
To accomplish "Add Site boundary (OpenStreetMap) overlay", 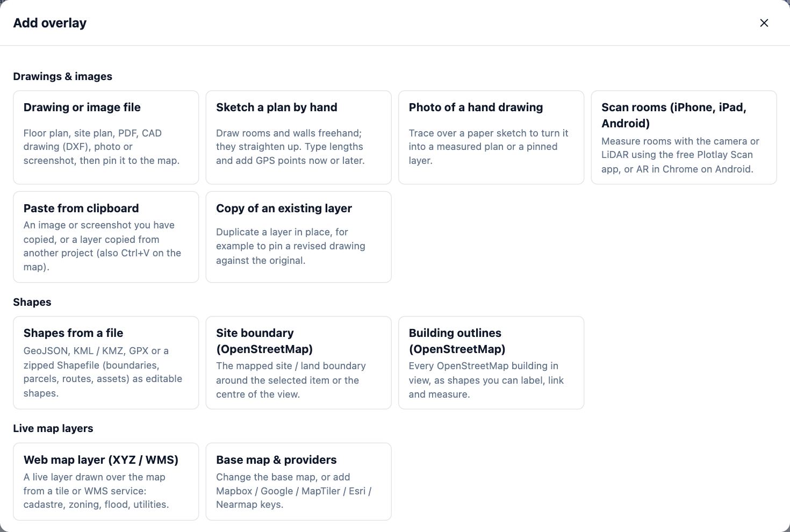I will pos(298,363).
